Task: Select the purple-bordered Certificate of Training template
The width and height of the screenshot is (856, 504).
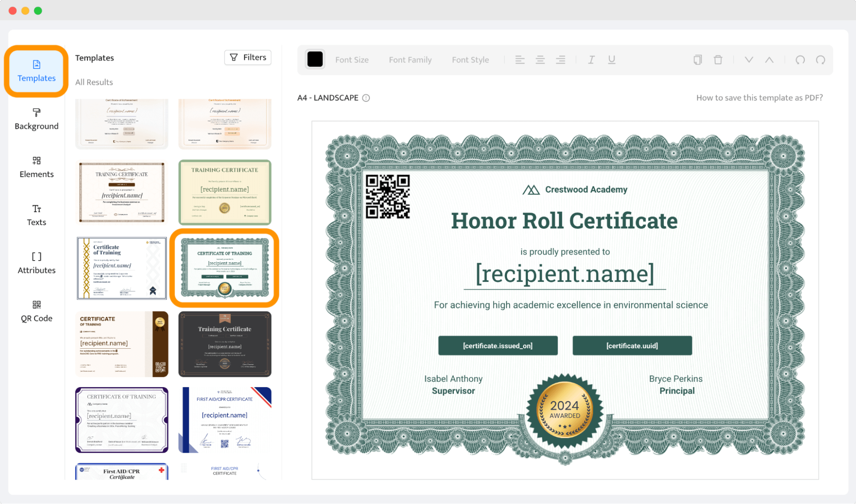Action: coord(122,420)
